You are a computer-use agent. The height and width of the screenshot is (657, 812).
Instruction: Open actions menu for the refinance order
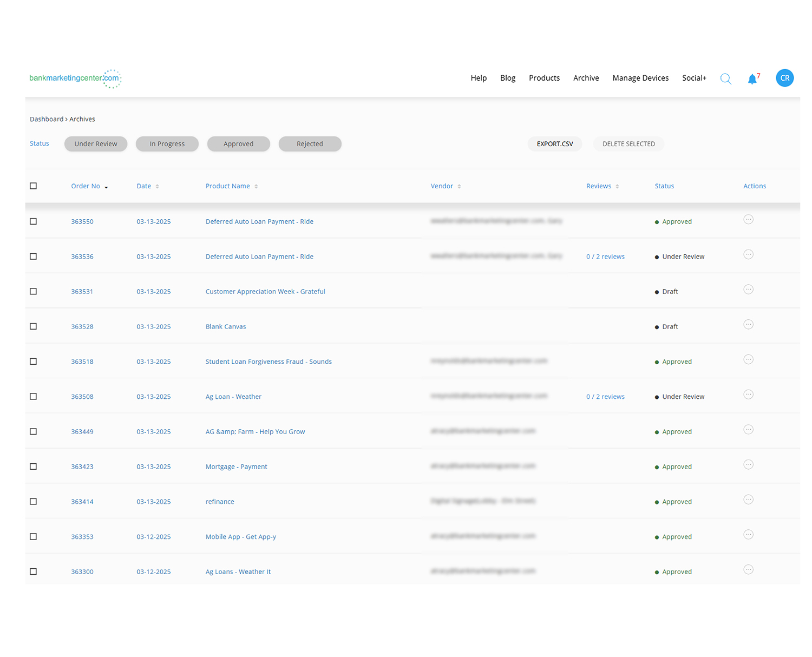[749, 500]
